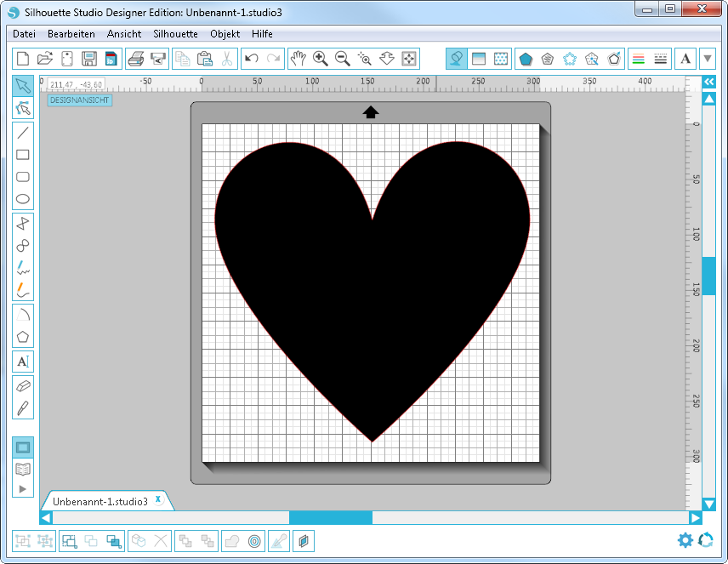This screenshot has width=728, height=564.
Task: Select the Edit Points tool
Action: click(23, 108)
